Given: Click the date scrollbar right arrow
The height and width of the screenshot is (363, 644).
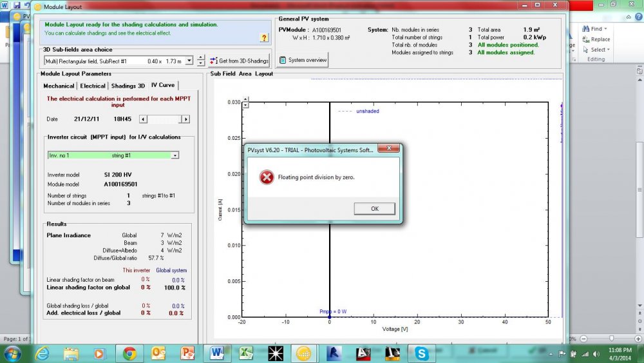Looking at the screenshot, I should click(185, 119).
